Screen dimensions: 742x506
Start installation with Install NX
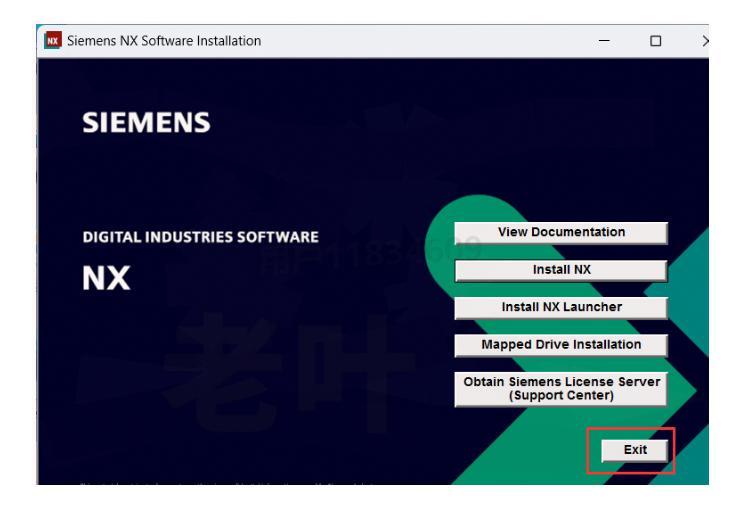(561, 270)
